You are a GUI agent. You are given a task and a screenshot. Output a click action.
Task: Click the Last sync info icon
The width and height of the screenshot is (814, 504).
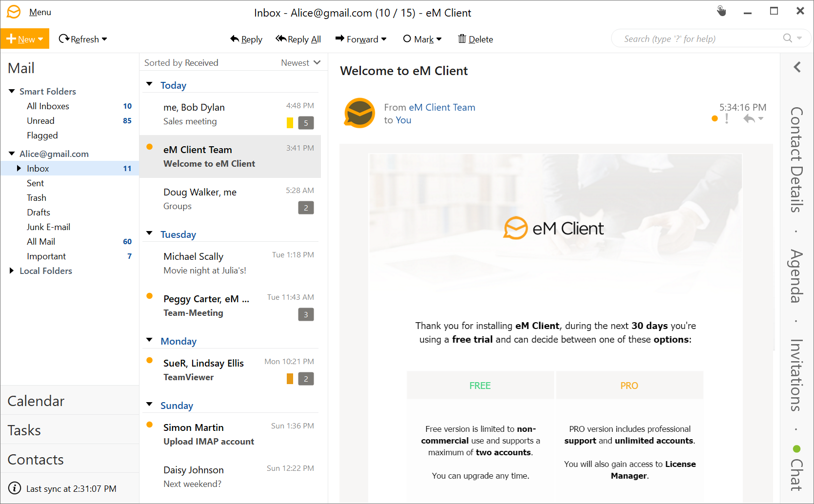point(15,488)
